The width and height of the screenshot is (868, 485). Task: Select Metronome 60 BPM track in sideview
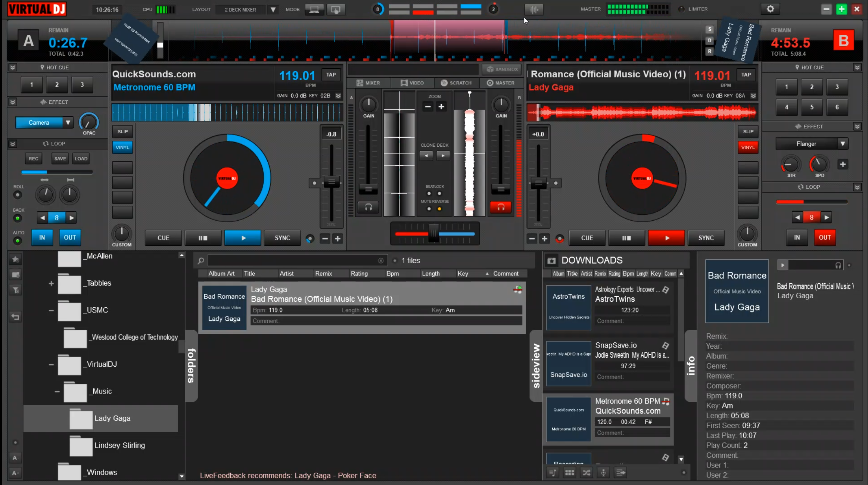[x=608, y=419]
